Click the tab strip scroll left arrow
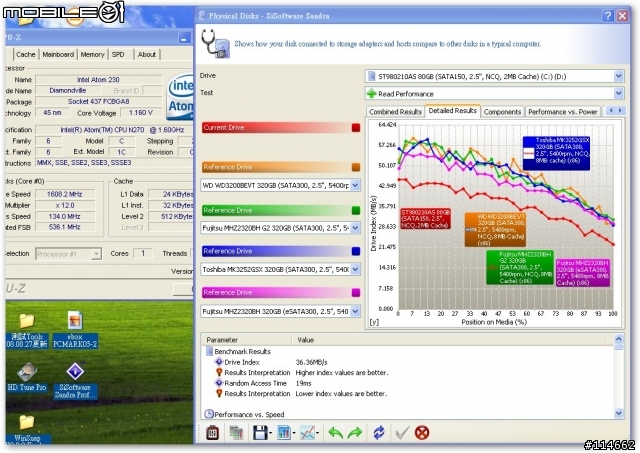 point(611,110)
